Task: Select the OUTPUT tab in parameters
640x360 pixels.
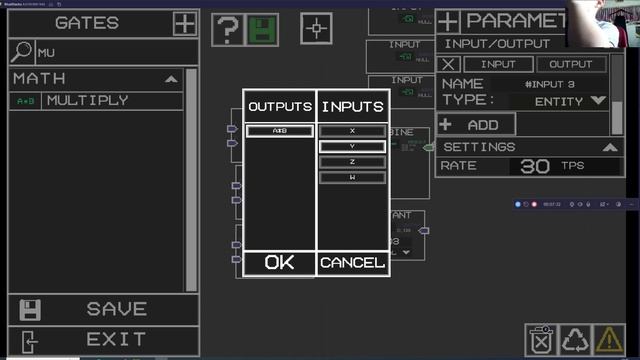Action: coord(571,64)
